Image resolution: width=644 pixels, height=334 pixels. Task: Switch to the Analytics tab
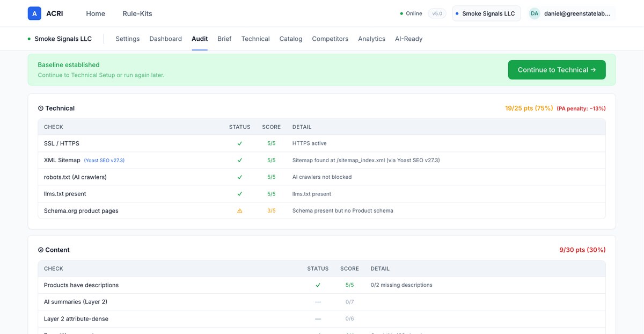point(372,39)
